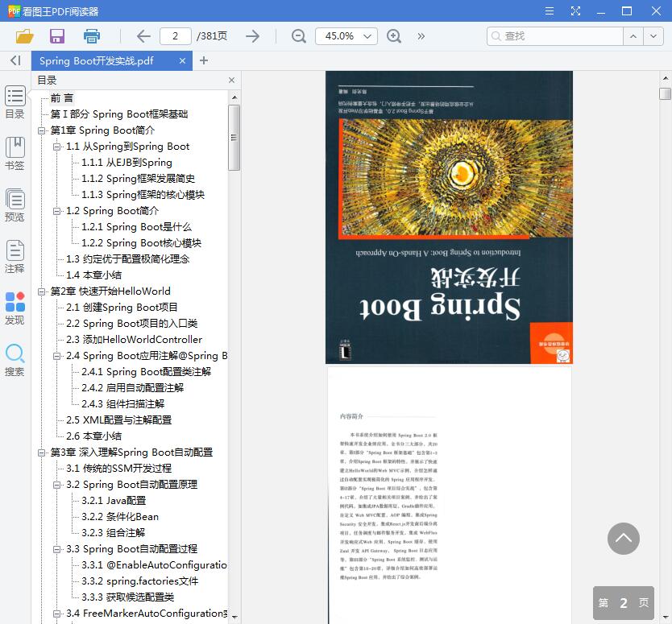The height and width of the screenshot is (624, 672).
Task: Collapse the 3.2 Spring Boot自动配置原理 node
Action: pyautogui.click(x=56, y=485)
